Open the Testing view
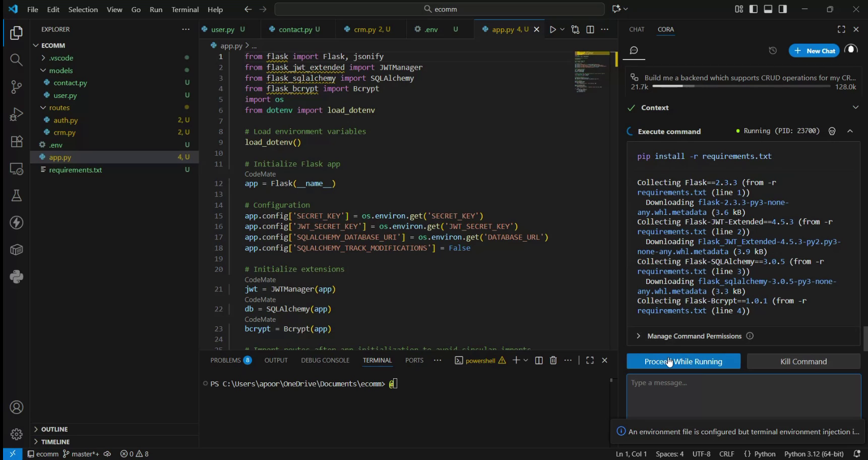The height and width of the screenshot is (460, 868). point(16,196)
